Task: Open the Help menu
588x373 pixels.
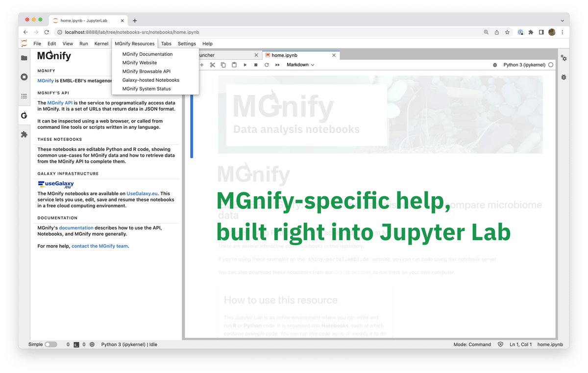Action: click(x=207, y=44)
